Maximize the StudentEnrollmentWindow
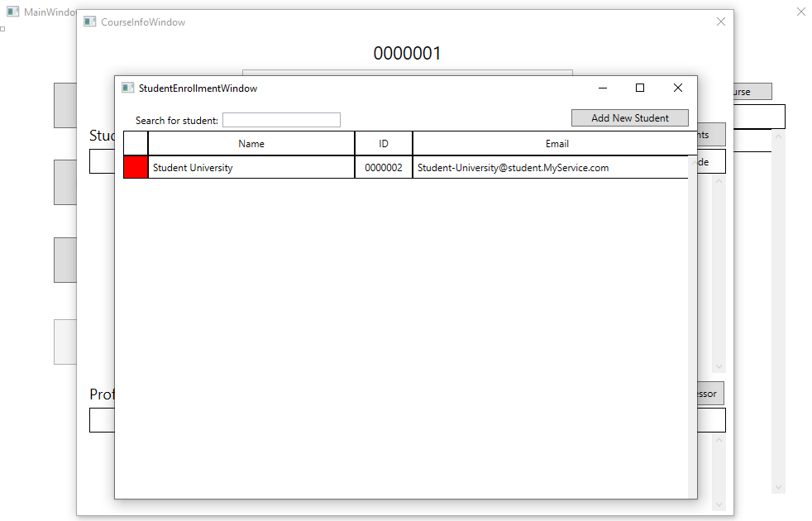812x521 pixels. [x=639, y=88]
